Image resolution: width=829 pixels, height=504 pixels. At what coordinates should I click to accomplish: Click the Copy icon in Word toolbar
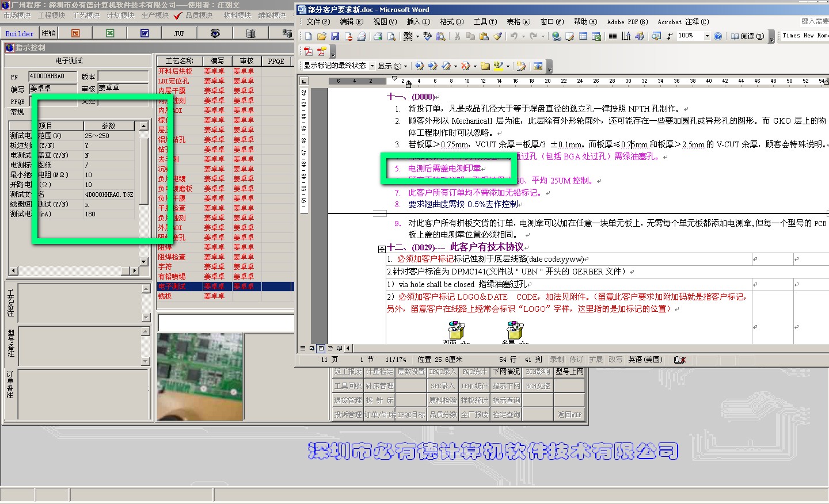(470, 36)
